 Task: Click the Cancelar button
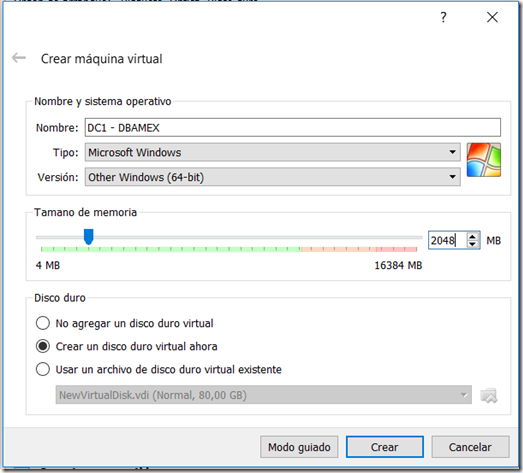click(470, 447)
